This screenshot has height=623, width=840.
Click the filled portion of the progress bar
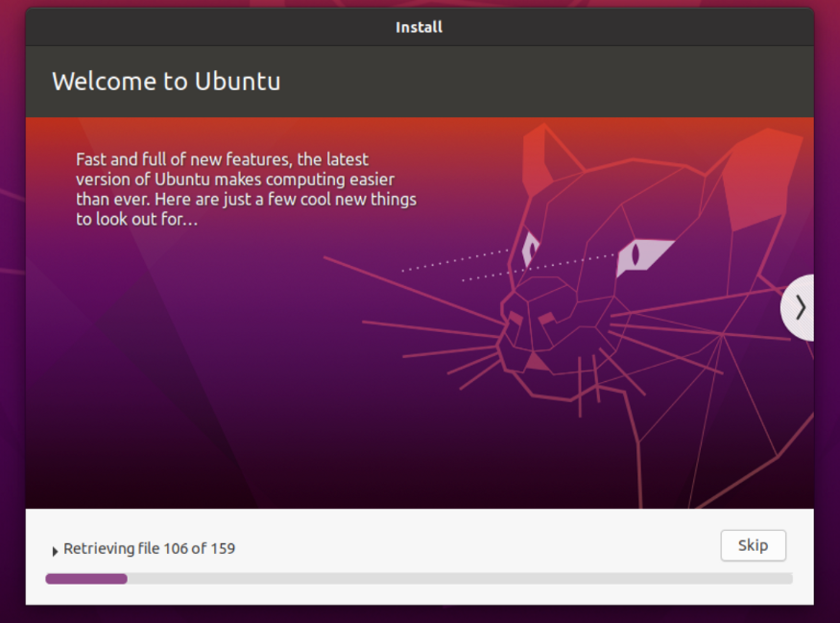[x=86, y=579]
